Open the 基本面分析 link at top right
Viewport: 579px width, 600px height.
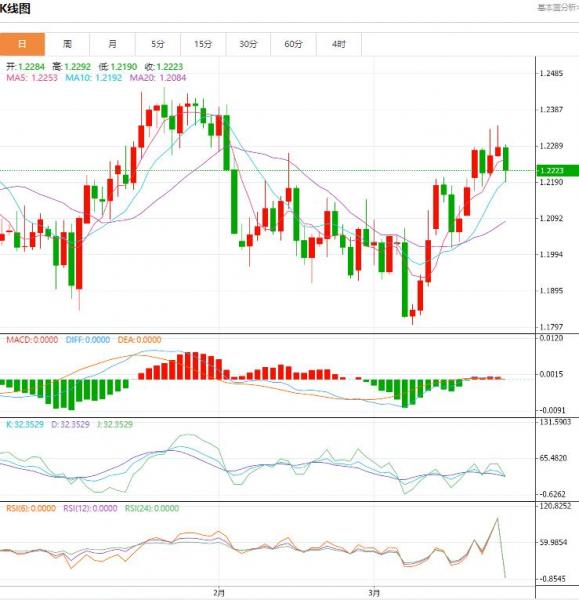(x=558, y=8)
